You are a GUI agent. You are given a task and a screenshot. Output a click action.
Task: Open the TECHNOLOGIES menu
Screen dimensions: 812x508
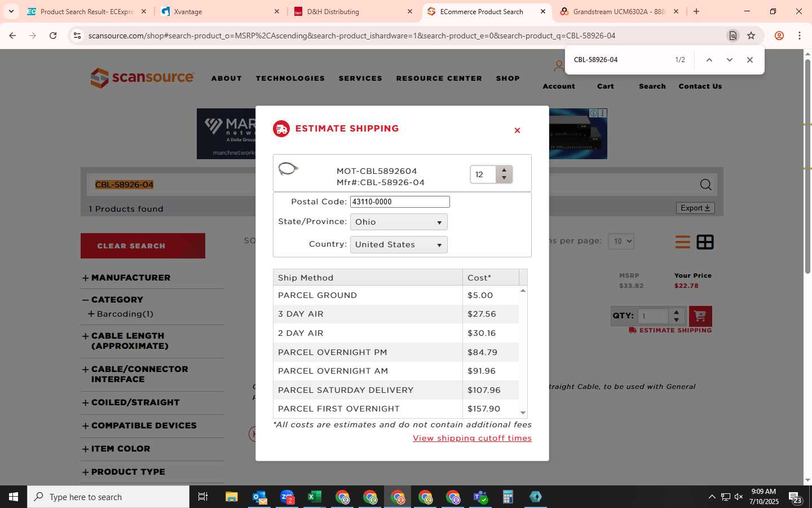coord(290,78)
